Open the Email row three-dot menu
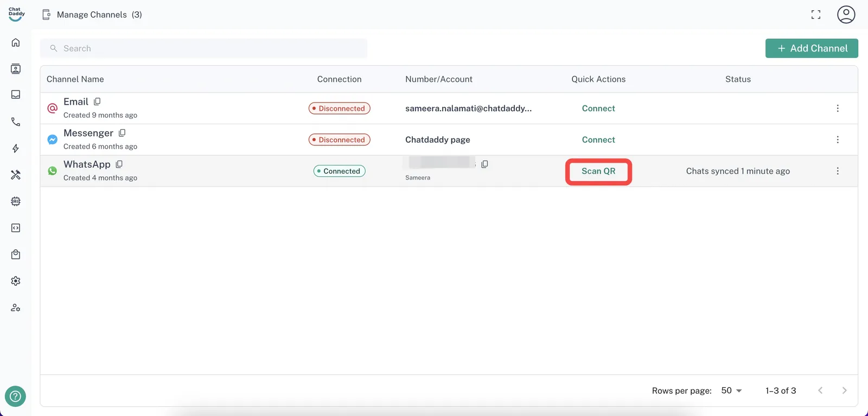Viewport: 868px width, 416px height. pos(837,108)
